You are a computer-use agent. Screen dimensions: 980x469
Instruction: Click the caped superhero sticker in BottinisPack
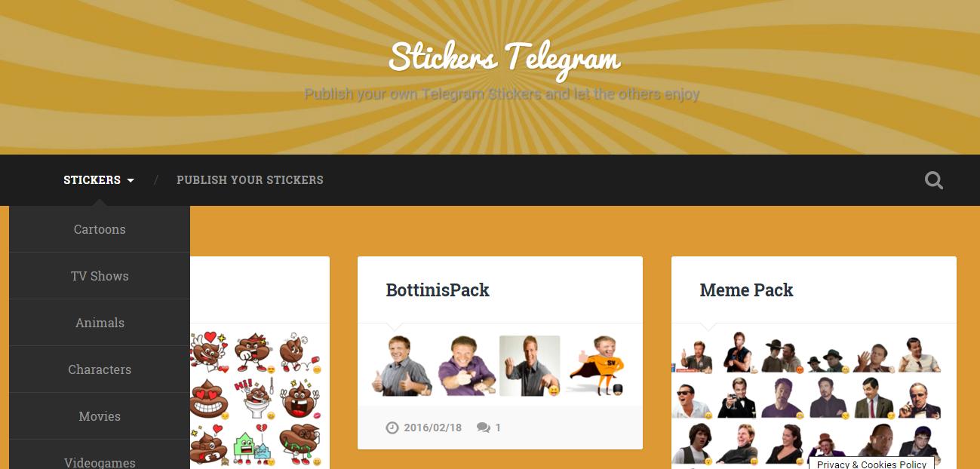[594, 366]
